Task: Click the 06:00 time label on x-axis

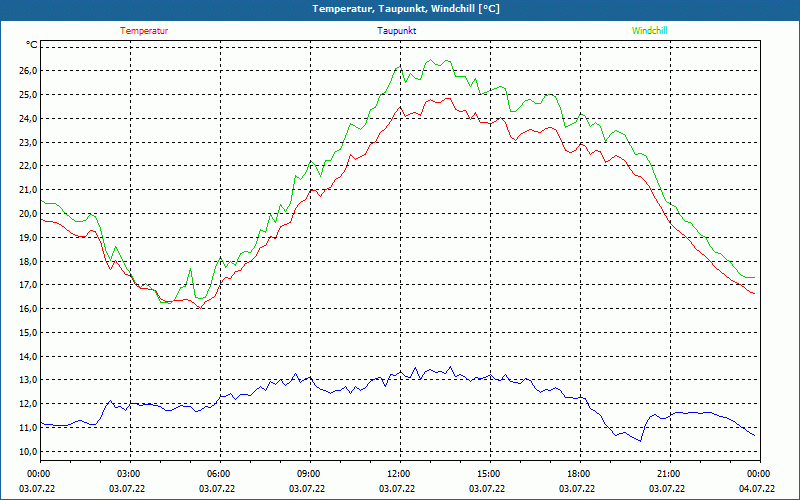Action: 220,474
